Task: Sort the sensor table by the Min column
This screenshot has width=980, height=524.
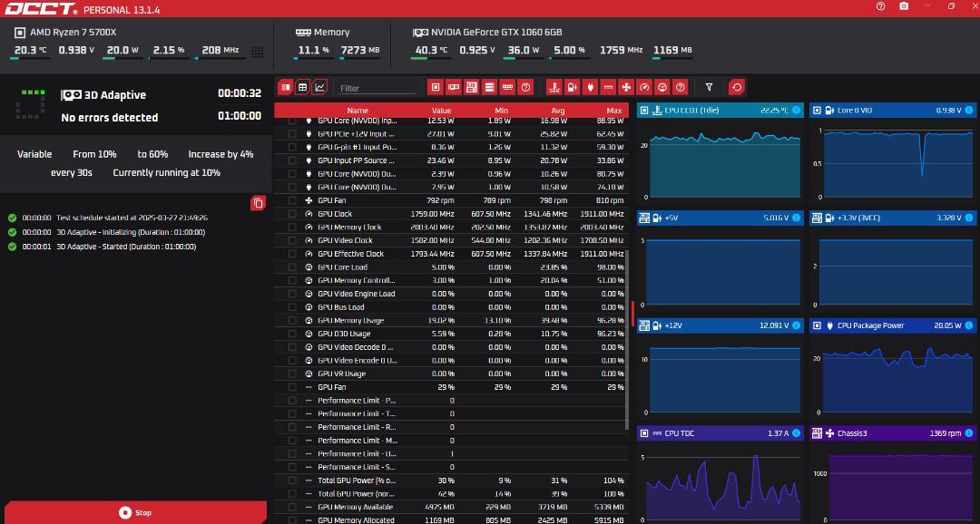Action: (501, 111)
